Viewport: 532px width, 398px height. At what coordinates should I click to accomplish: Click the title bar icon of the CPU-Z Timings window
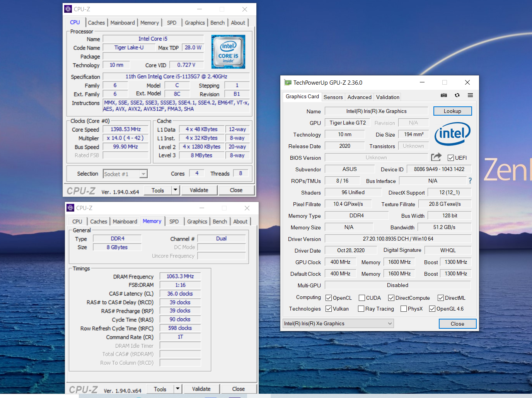70,208
